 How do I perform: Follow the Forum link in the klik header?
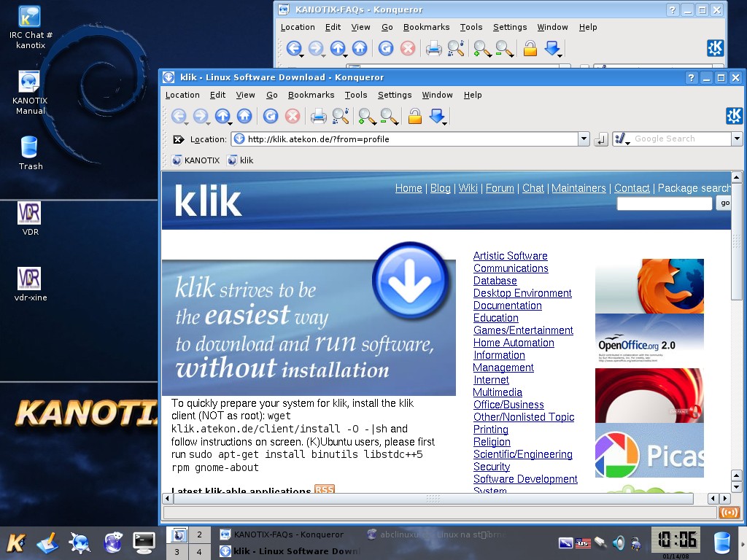click(x=500, y=188)
